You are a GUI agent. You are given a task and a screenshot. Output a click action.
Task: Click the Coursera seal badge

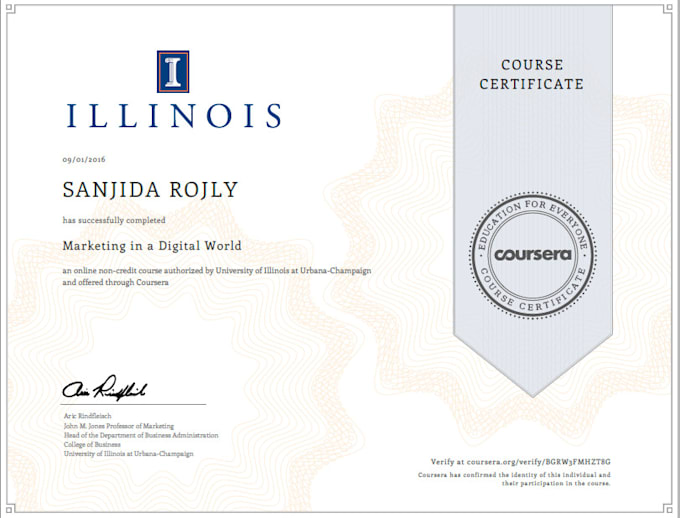coord(533,256)
